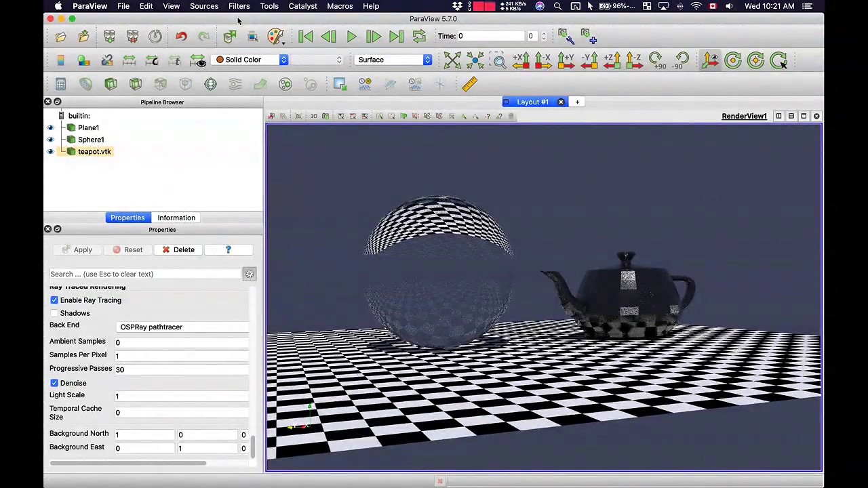The width and height of the screenshot is (868, 488).
Task: Click the Progressive Passes field
Action: [x=182, y=369]
